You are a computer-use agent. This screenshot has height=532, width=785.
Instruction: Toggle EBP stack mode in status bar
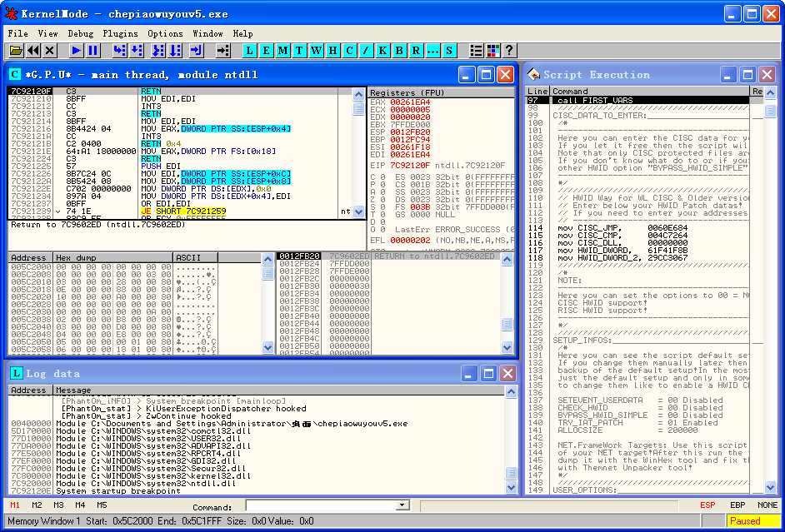click(x=737, y=505)
